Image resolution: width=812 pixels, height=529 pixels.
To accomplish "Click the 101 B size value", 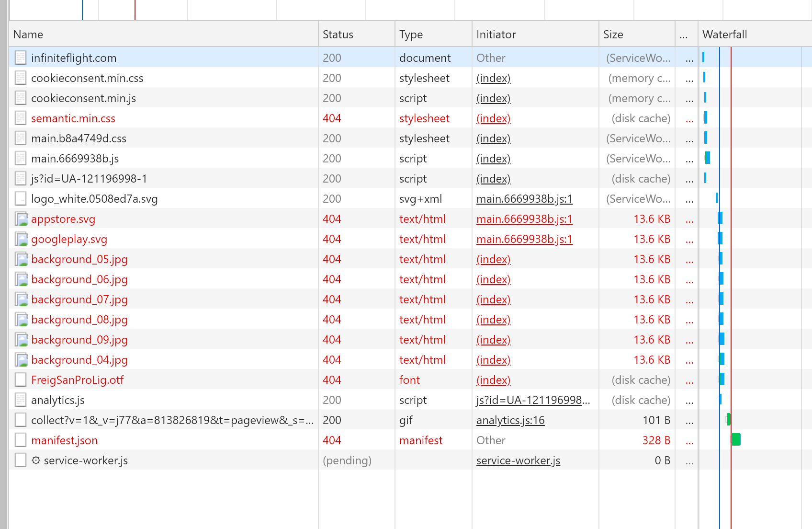I will pyautogui.click(x=656, y=420).
